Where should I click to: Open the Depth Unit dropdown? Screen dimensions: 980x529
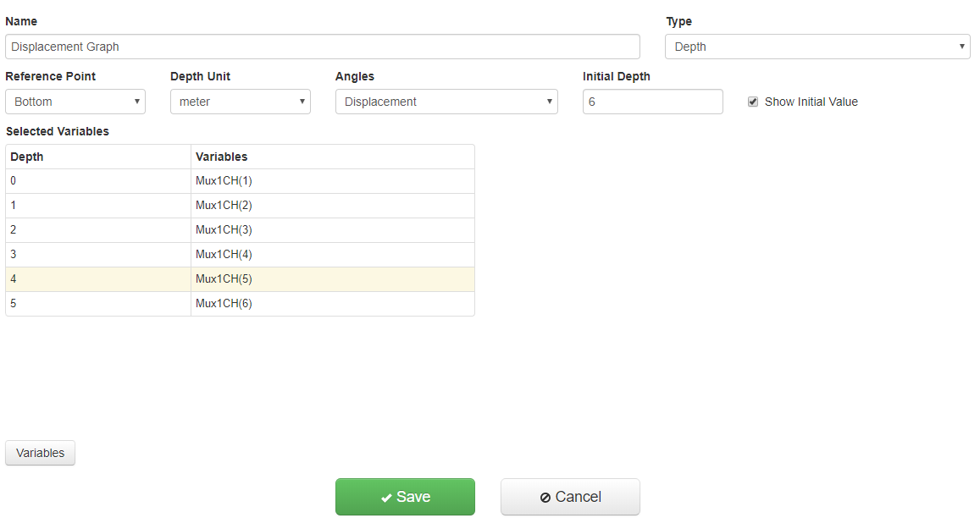241,102
